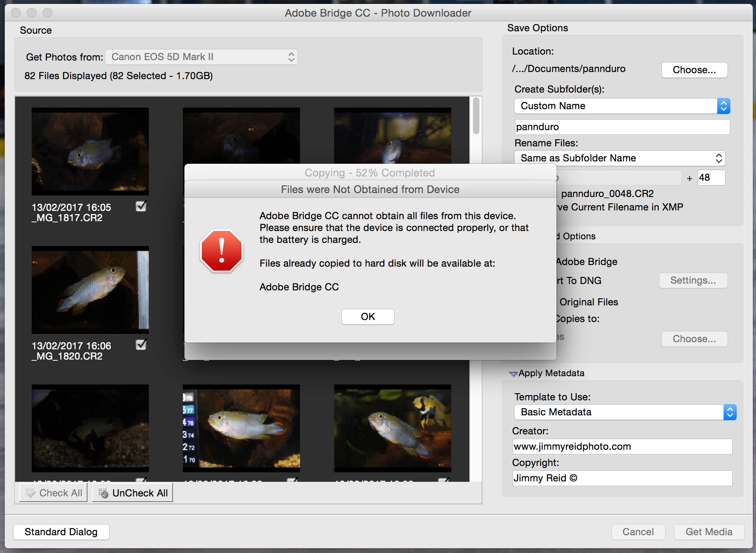Uncheck the _MG_1820.CR2 photo checkbox
The height and width of the screenshot is (553, 756).
coord(141,345)
